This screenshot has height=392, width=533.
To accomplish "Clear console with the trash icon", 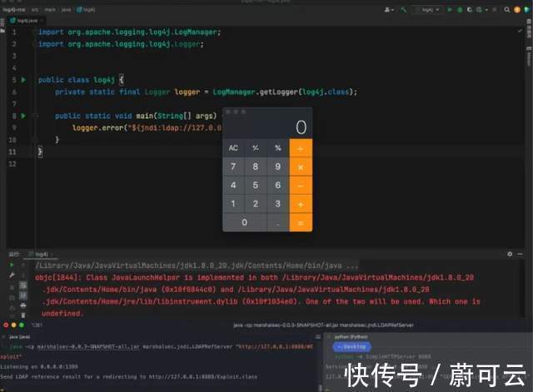I will (23, 315).
